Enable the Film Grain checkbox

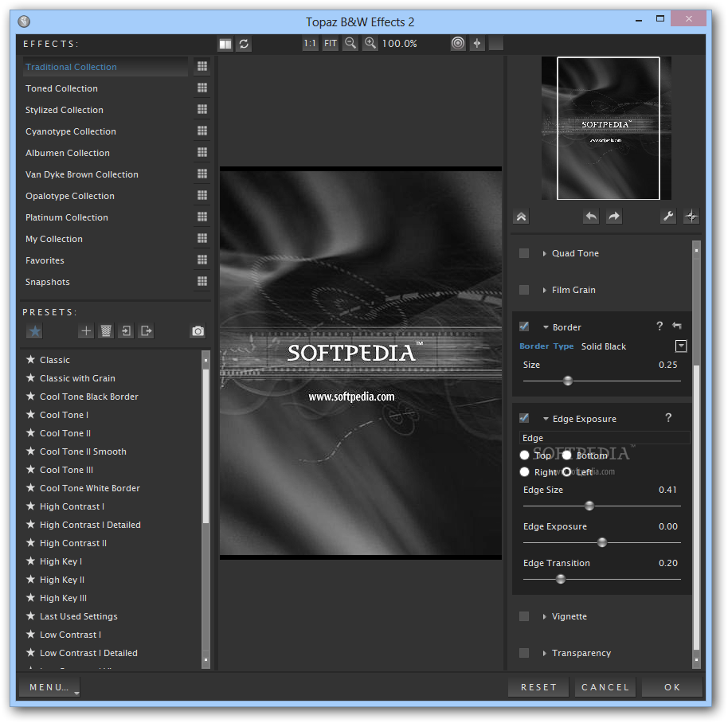tap(524, 290)
